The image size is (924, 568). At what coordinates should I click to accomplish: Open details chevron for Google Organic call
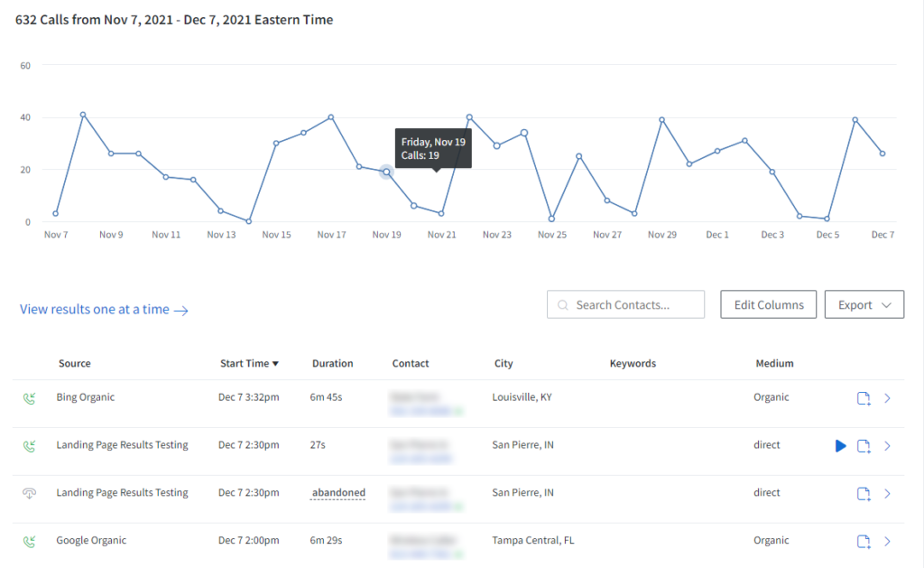pos(888,542)
